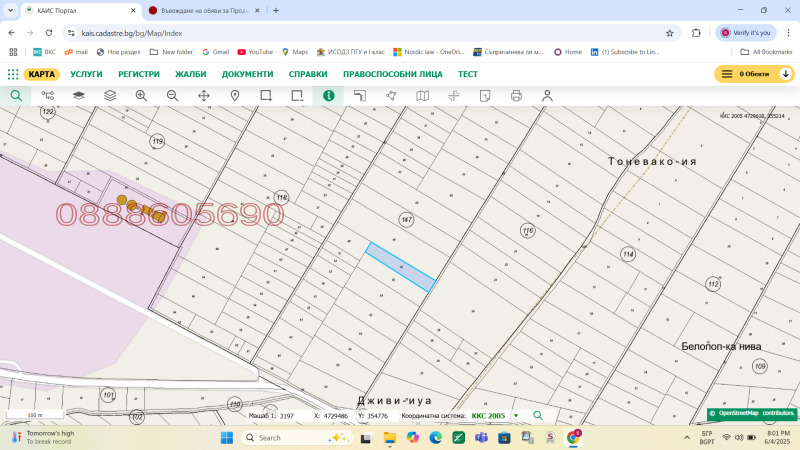Select the location pin marker tool
800x450 pixels.
click(235, 96)
